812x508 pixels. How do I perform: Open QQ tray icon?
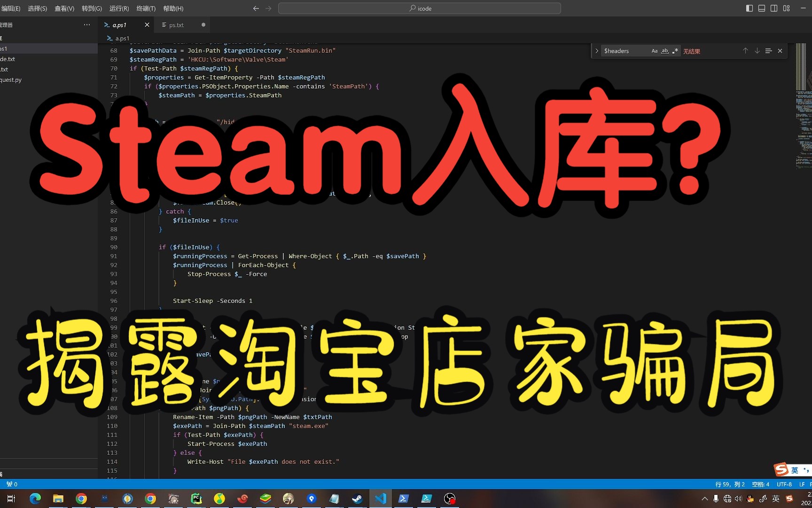[x=750, y=499]
